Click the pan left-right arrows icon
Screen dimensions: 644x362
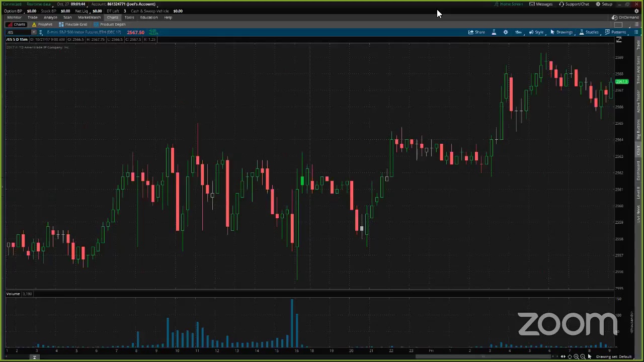(563, 356)
